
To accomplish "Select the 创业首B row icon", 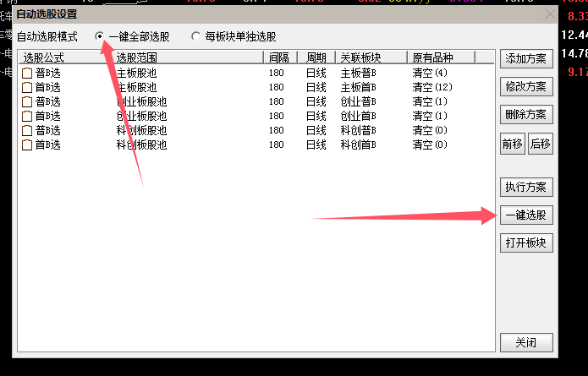I will [x=27, y=116].
